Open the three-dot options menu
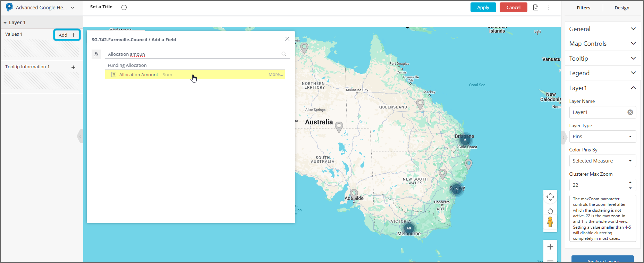 tap(549, 7)
